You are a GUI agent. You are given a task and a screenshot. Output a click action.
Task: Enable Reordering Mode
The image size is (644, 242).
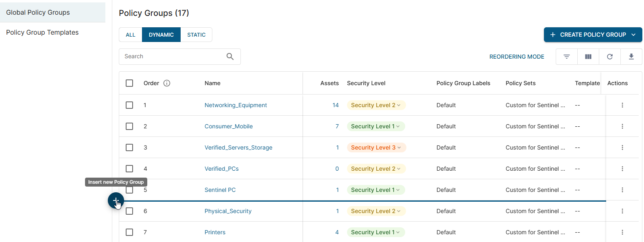point(516,57)
